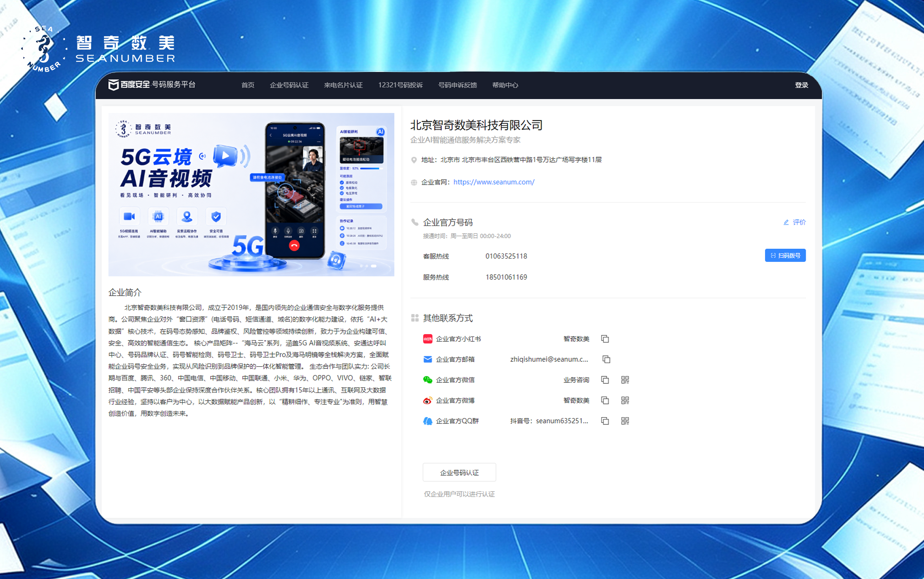The image size is (924, 579).
Task: Click the email zhiqishumei@seanum.c...
Action: click(x=549, y=359)
